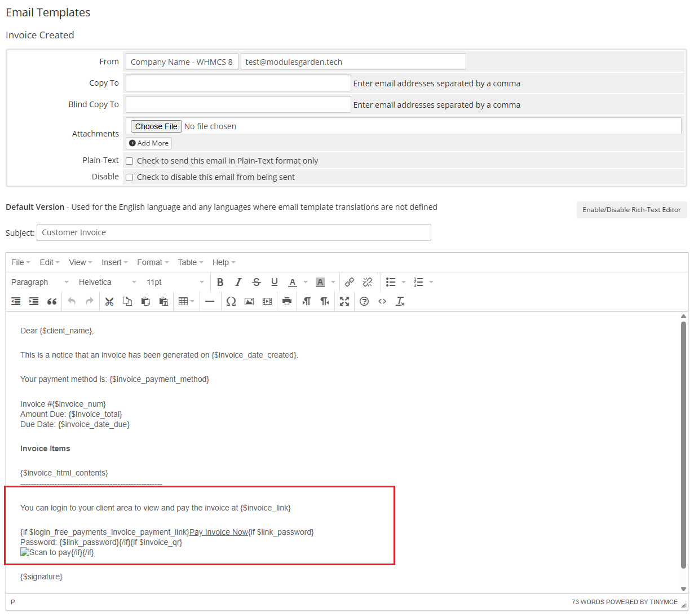Toggle bold formatting in the editor
694x616 pixels.
click(220, 282)
